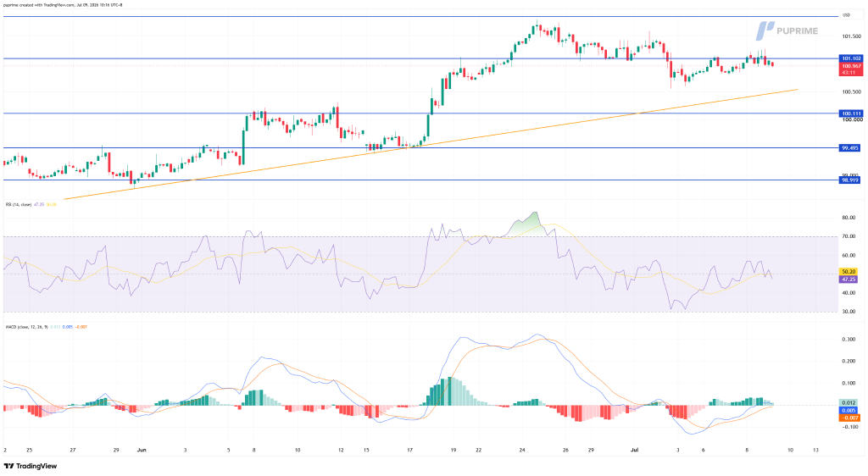Screen dimensions: 868x476
Task: Click the Jul date label on time axis
Action: coord(634,450)
